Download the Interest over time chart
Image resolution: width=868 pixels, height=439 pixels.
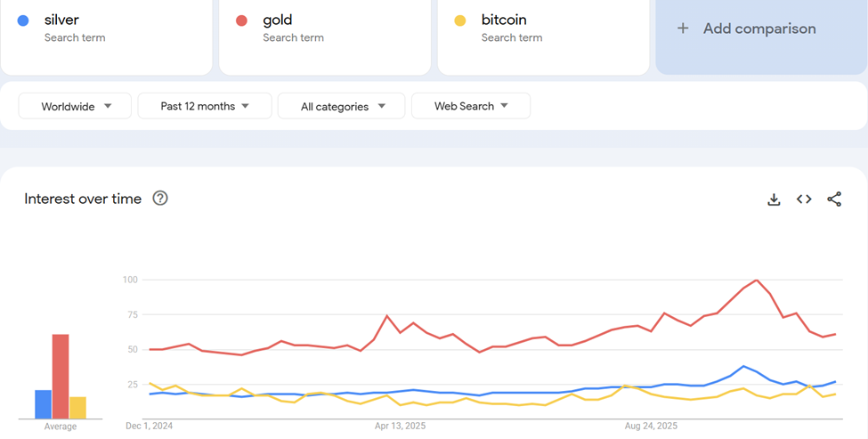tap(774, 199)
